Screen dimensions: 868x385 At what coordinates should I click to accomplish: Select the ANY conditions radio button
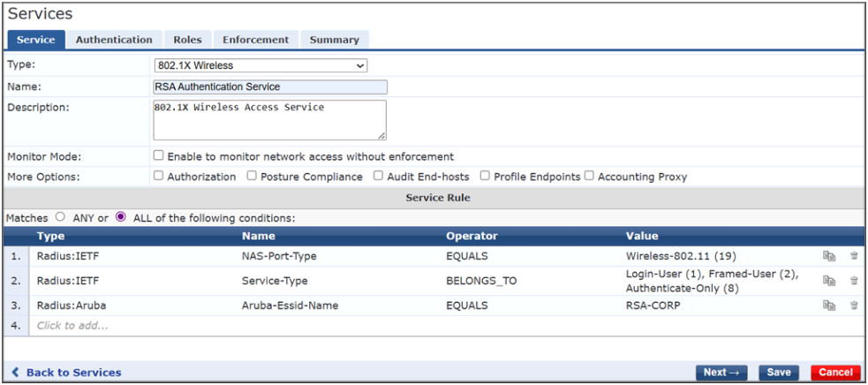coord(60,216)
